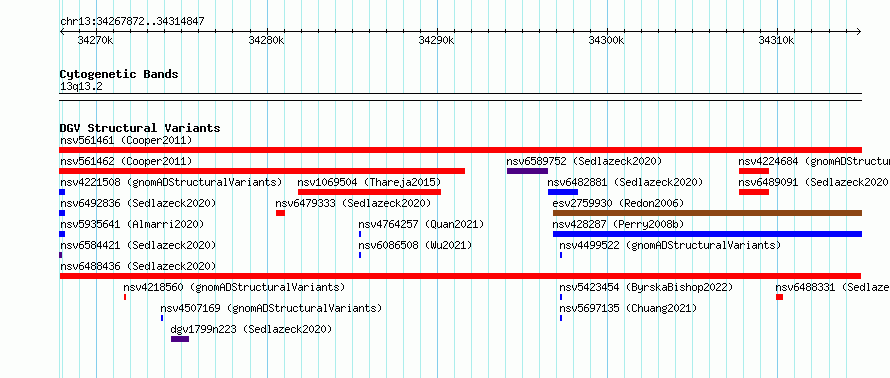Image resolution: width=890 pixels, height=378 pixels.
Task: Click the blue marker under nsv4221508
Action: (x=62, y=192)
